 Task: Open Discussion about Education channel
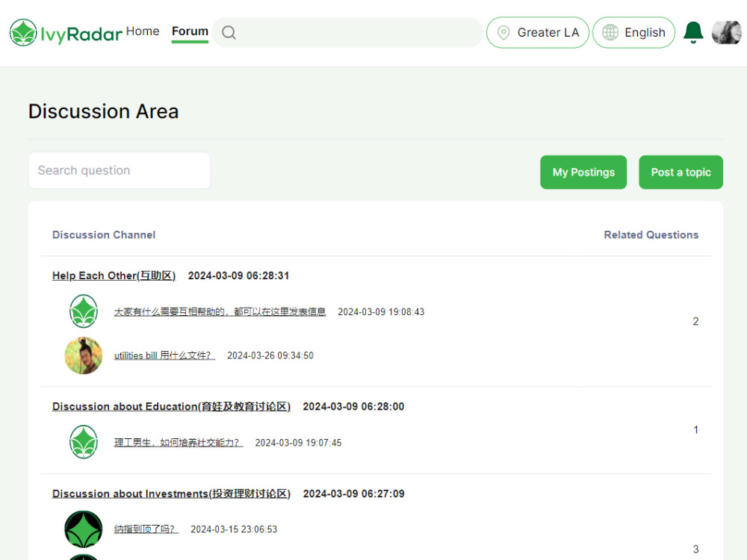171,407
